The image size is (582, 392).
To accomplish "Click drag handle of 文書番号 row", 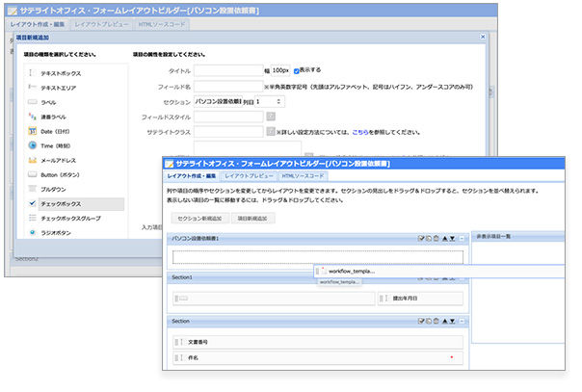I will 177,342.
